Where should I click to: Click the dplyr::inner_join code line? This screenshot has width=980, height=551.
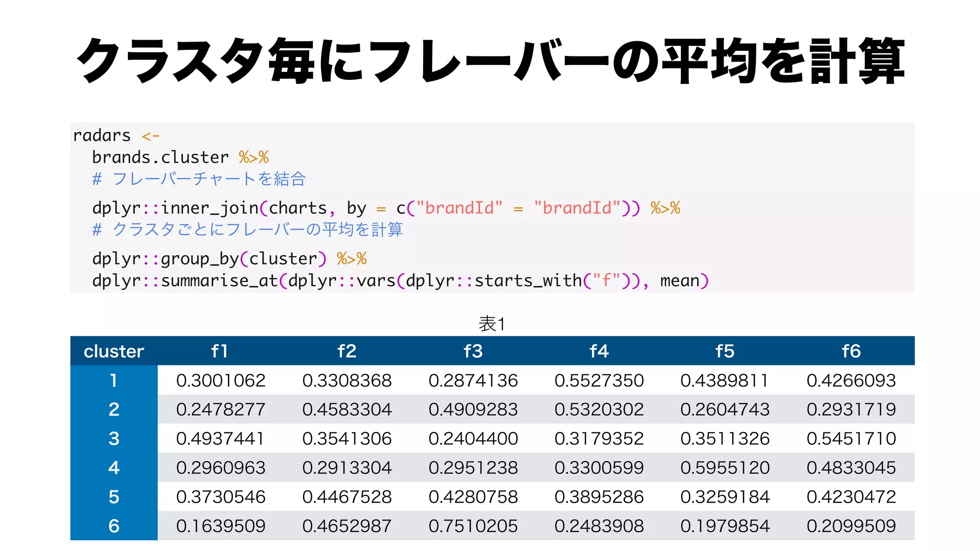tap(386, 208)
